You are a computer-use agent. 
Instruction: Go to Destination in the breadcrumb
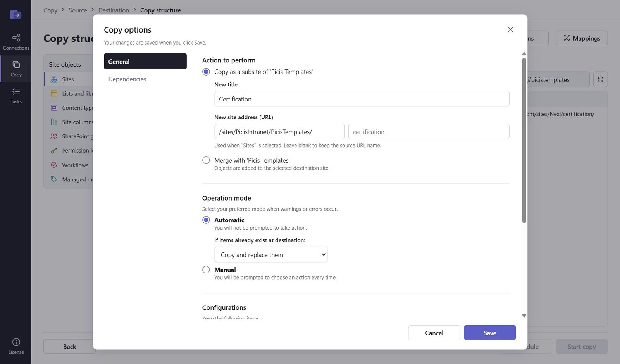[114, 10]
